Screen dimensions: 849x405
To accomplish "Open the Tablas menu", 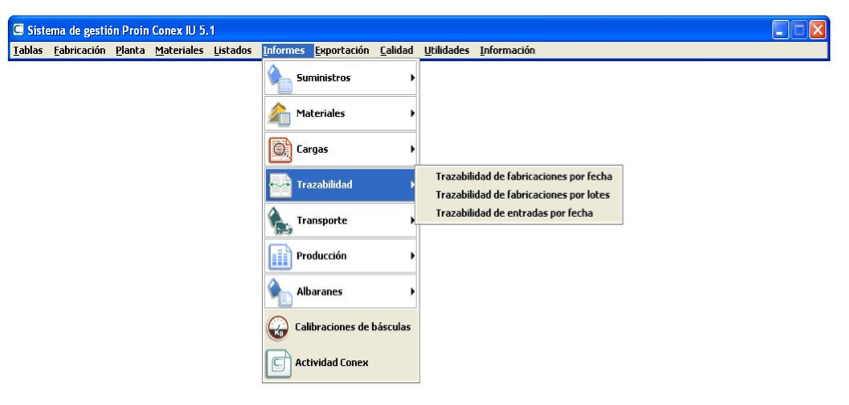I will pos(28,50).
